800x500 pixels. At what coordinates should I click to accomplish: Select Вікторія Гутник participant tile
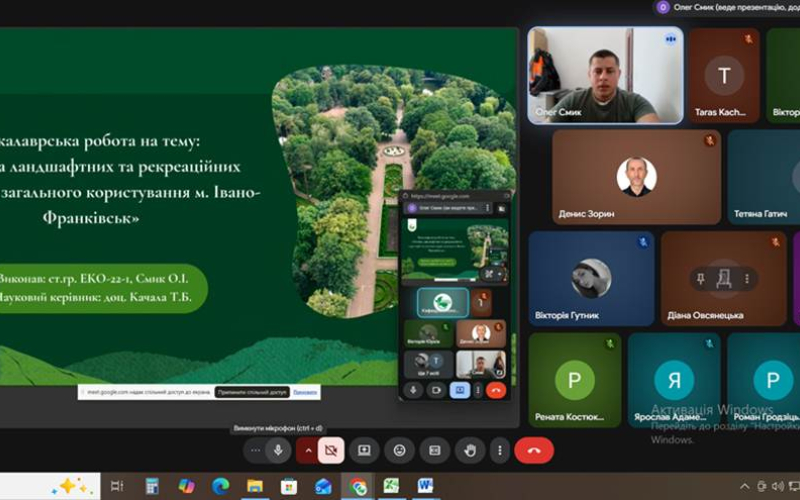coord(591,279)
